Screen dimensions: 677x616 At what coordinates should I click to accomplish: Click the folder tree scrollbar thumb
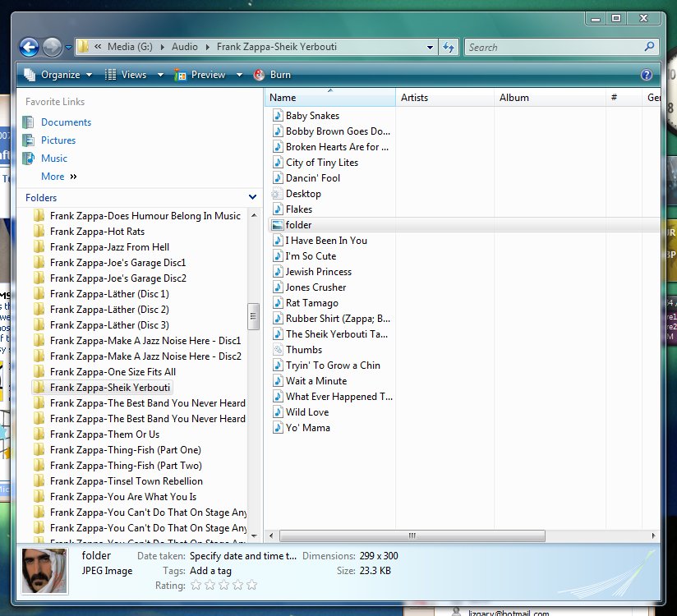pos(253,316)
